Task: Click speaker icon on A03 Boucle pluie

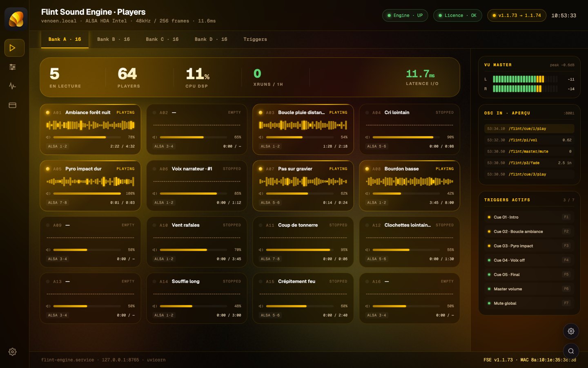Action: click(261, 137)
